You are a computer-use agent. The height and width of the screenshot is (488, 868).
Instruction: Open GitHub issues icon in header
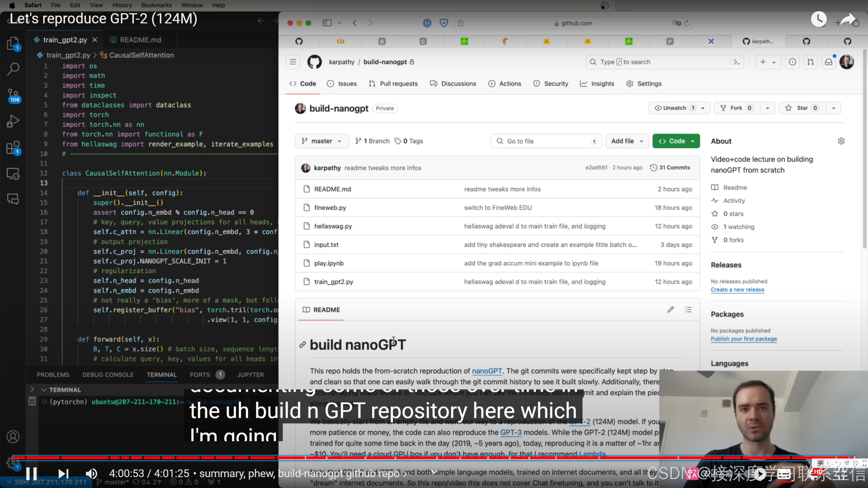792,62
